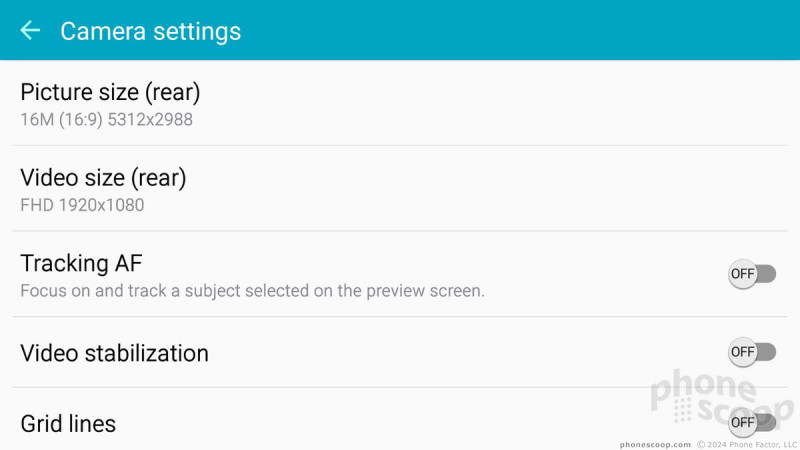Select the FHD 1920x1080 resolution text
This screenshot has width=800, height=450.
pyautogui.click(x=82, y=205)
